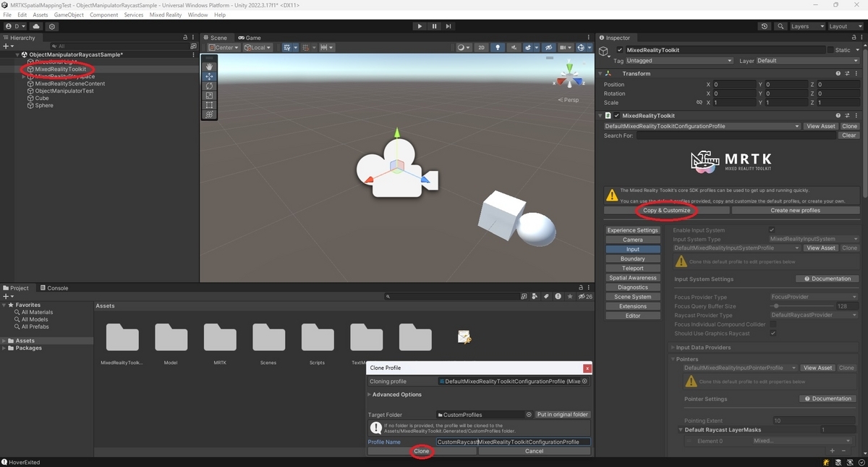This screenshot has height=467, width=868.
Task: Toggle Focus Individual Compound Collider checkbox
Action: pyautogui.click(x=773, y=324)
